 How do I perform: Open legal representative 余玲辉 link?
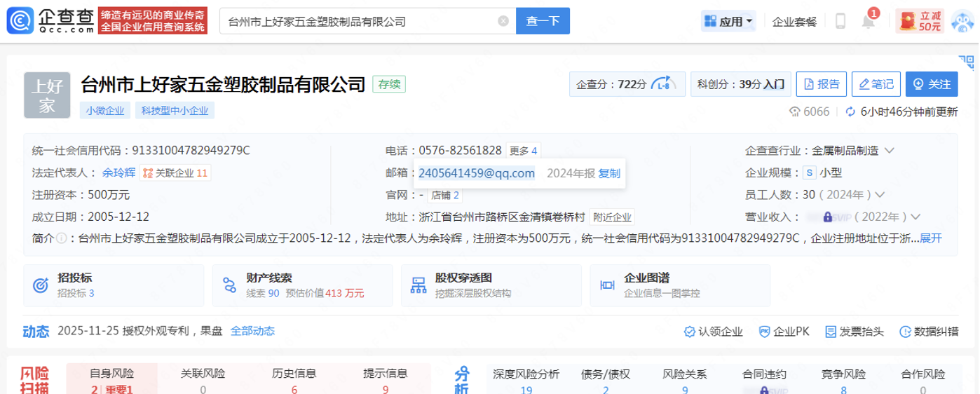point(118,173)
